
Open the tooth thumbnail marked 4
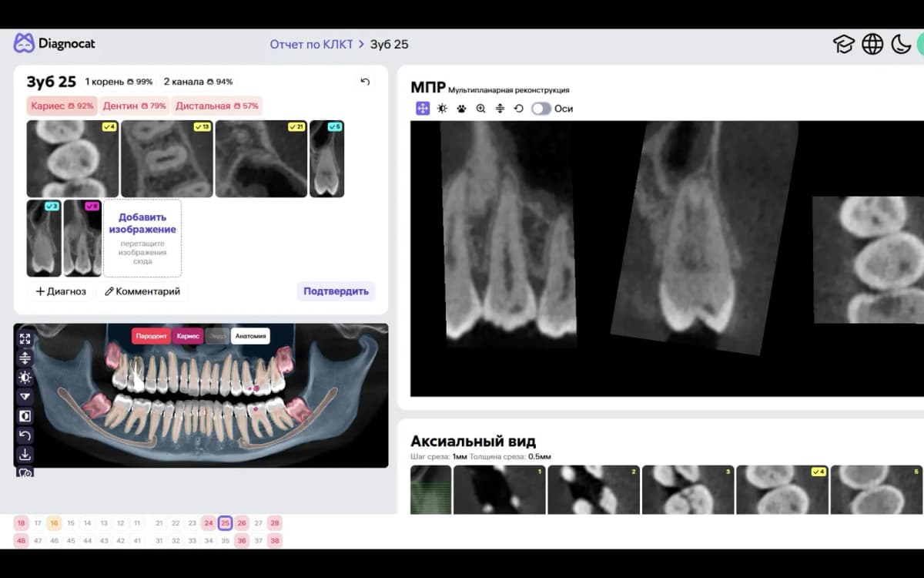point(72,159)
